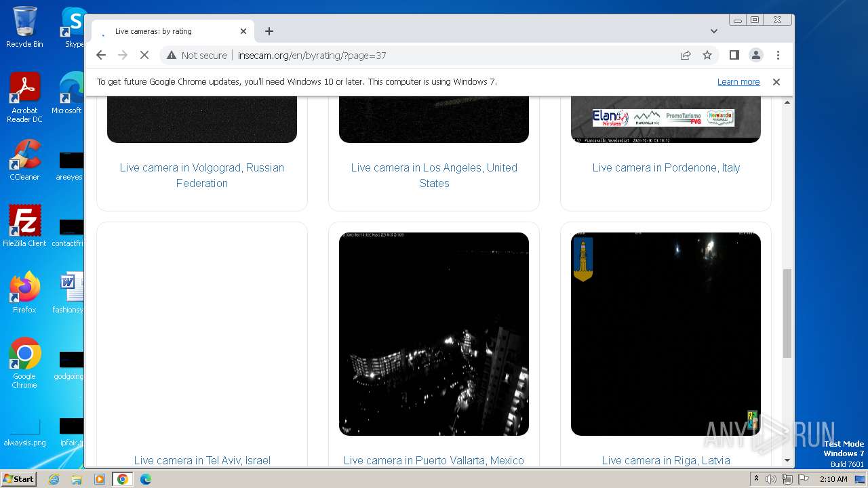
Task: Open Microsoft Edge from taskbar
Action: tap(146, 479)
